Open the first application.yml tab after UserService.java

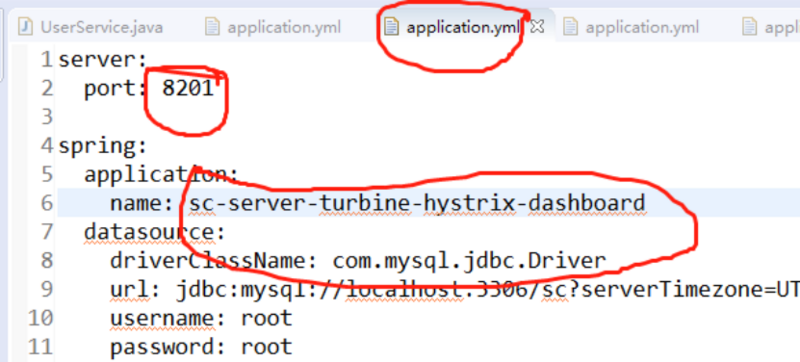coord(273,27)
